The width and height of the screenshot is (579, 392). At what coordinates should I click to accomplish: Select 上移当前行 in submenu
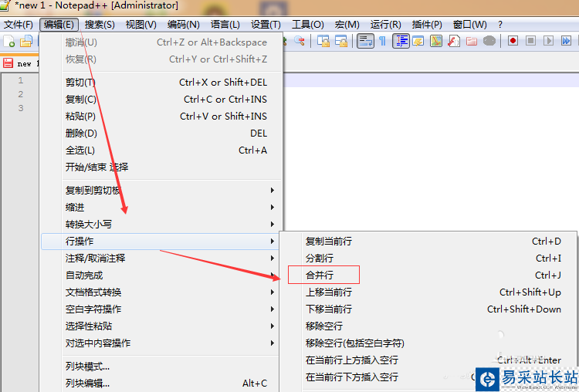point(428,292)
